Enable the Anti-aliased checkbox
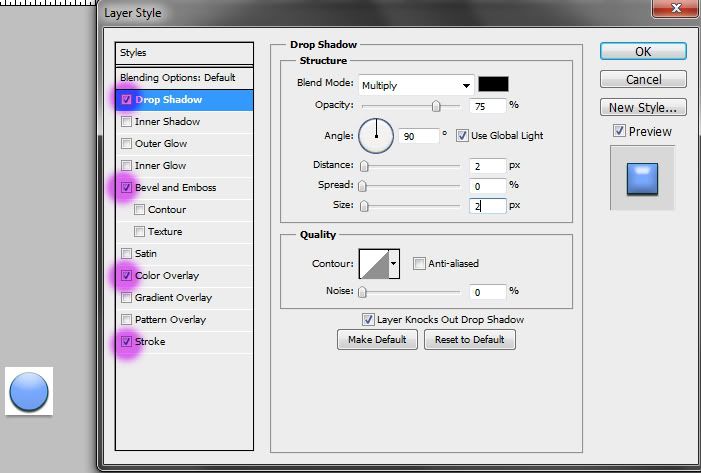Image resolution: width=701 pixels, height=473 pixels. (x=419, y=263)
